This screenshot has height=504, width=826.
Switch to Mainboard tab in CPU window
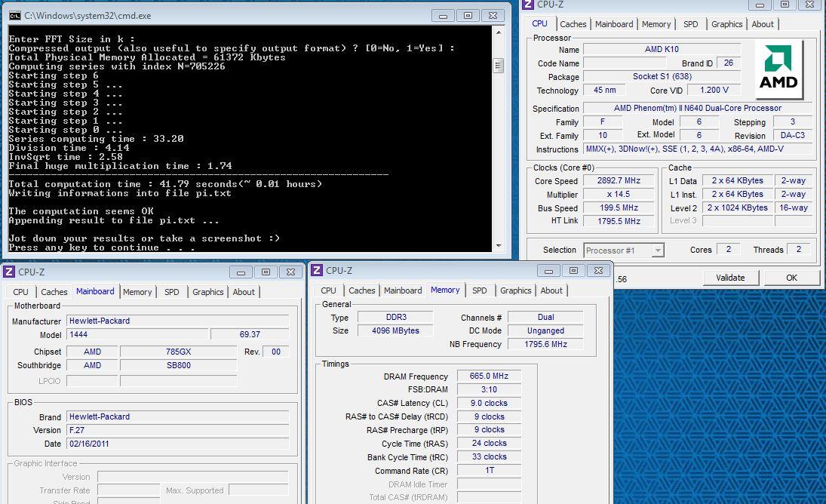coord(614,24)
